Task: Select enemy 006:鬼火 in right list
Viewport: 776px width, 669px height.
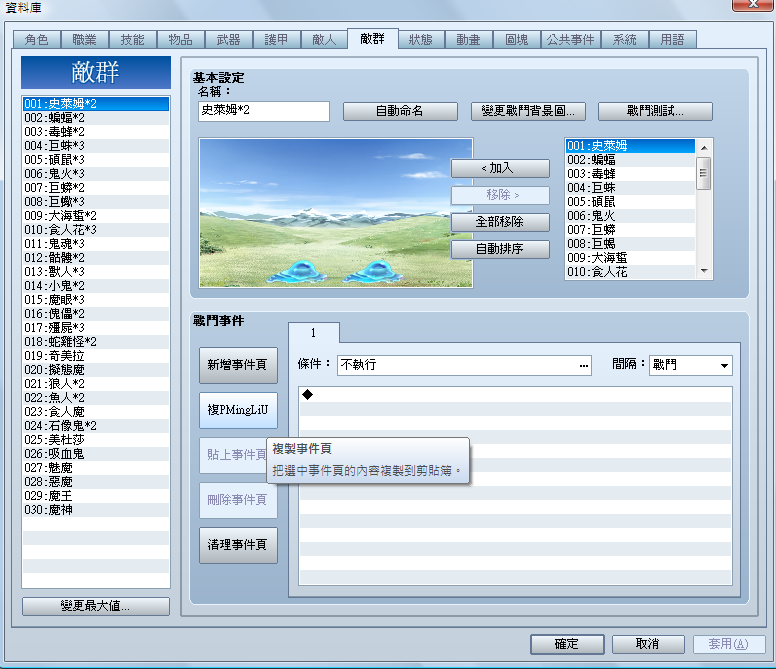Action: pos(630,216)
